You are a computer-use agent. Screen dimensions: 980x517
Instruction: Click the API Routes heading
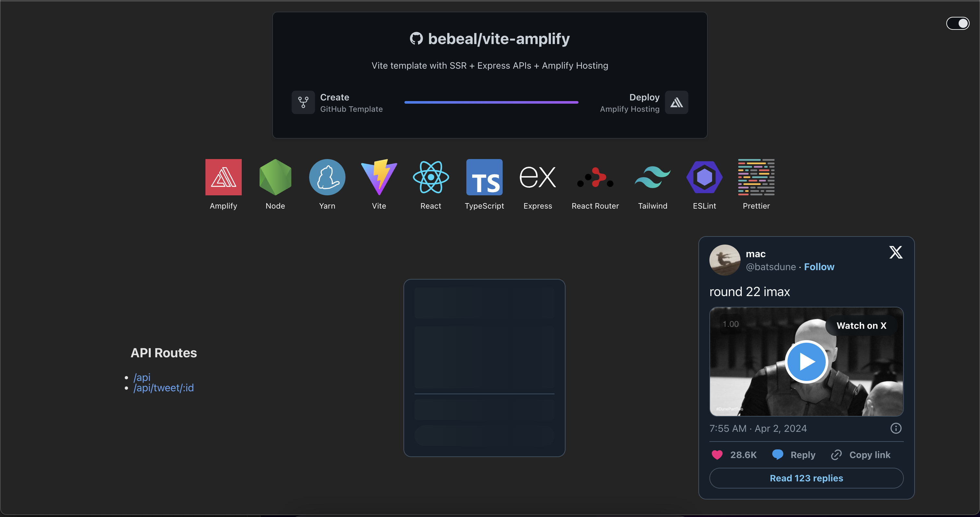[164, 353]
